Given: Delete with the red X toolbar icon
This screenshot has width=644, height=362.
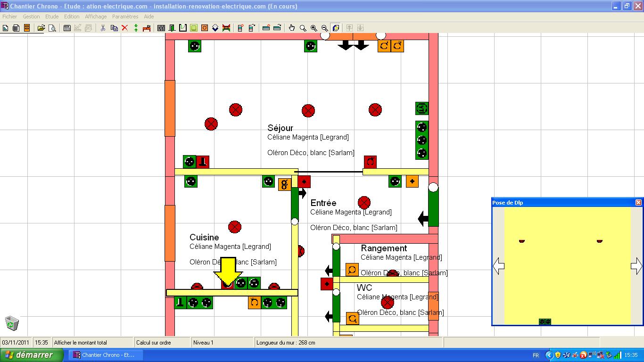Looking at the screenshot, I should (x=125, y=28).
